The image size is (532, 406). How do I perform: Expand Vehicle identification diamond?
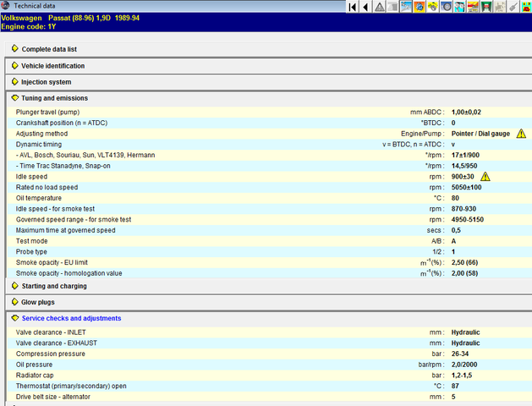point(14,65)
